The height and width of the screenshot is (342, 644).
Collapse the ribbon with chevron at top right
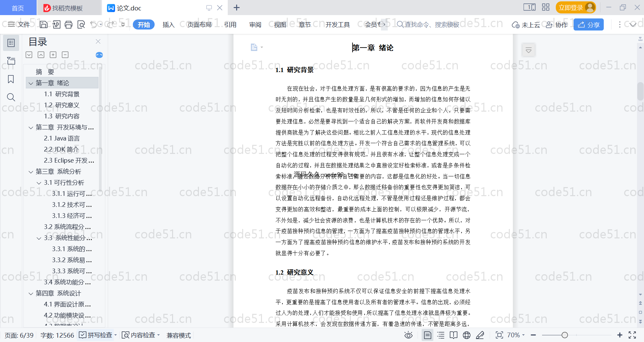click(633, 24)
